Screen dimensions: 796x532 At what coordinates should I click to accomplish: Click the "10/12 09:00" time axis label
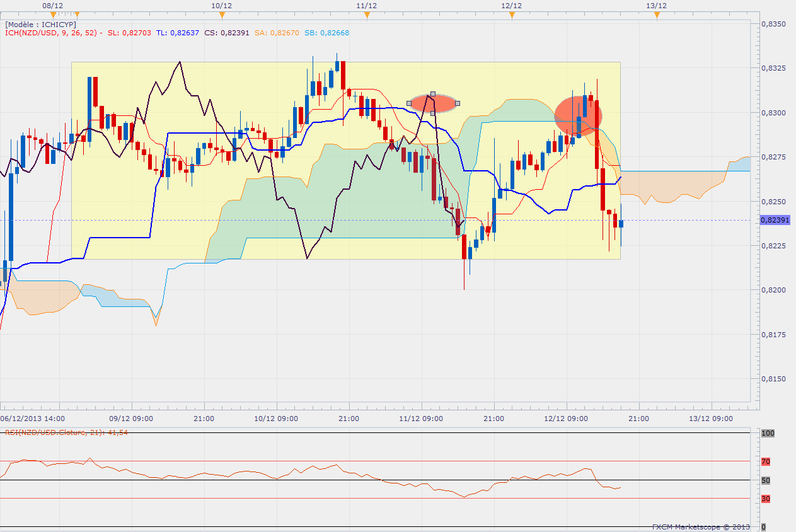[276, 418]
